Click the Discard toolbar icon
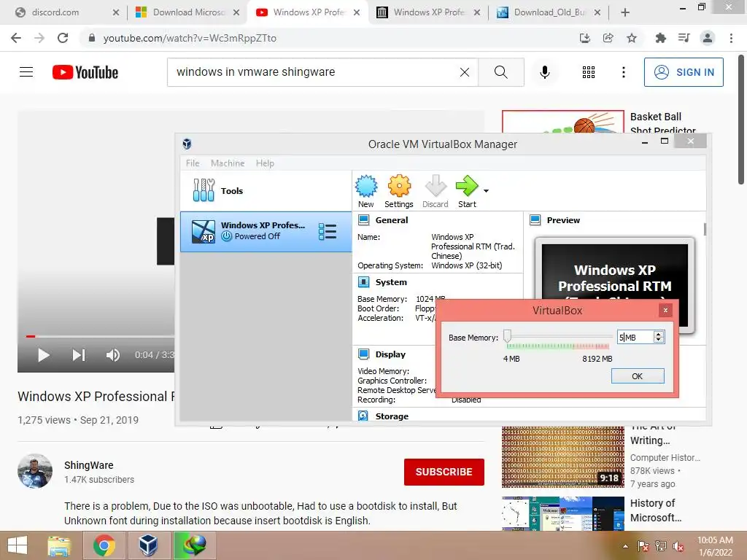Image resolution: width=747 pixels, height=560 pixels. click(436, 186)
